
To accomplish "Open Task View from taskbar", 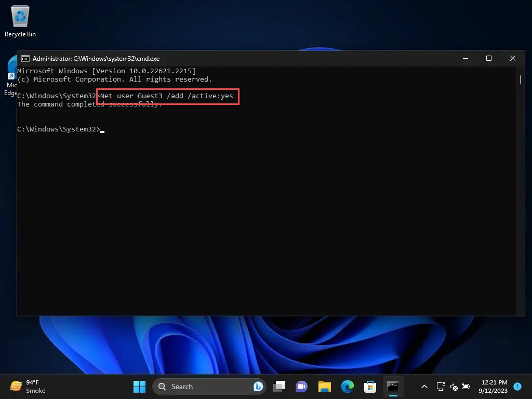I will [x=279, y=387].
